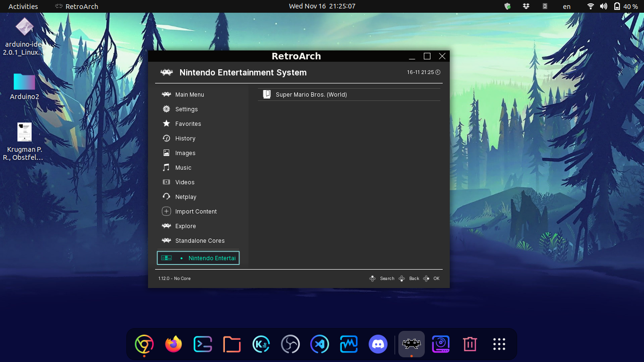This screenshot has width=644, height=362.
Task: Select the History clock icon
Action: (x=166, y=139)
